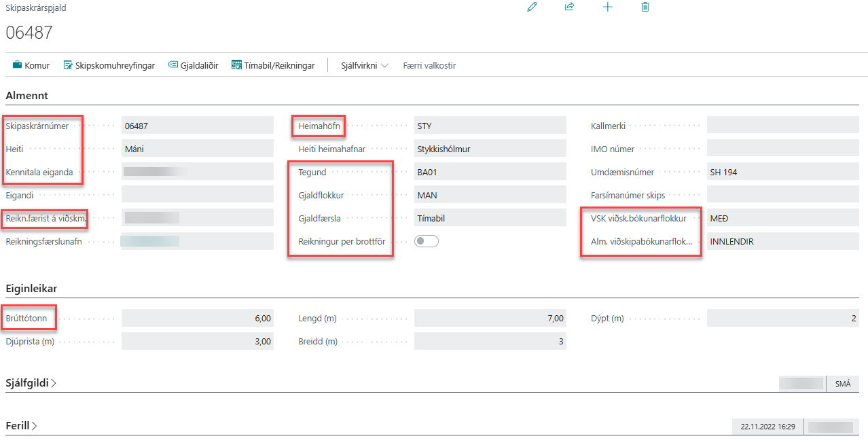Click the plus icon to create new
This screenshot has height=447, width=868.
(607, 7)
